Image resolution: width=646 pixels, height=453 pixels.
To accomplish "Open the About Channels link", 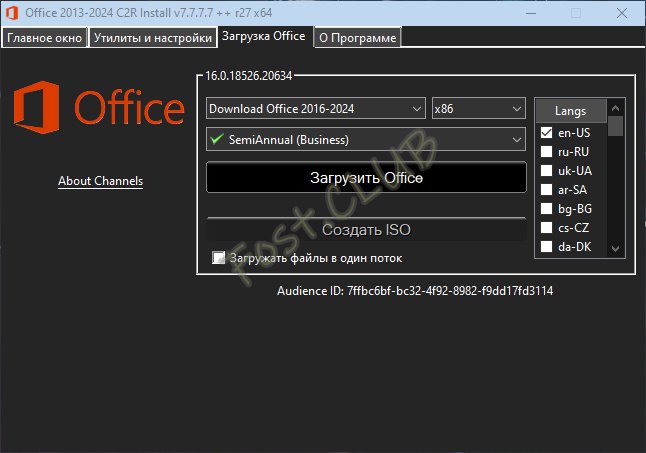I will pyautogui.click(x=100, y=181).
